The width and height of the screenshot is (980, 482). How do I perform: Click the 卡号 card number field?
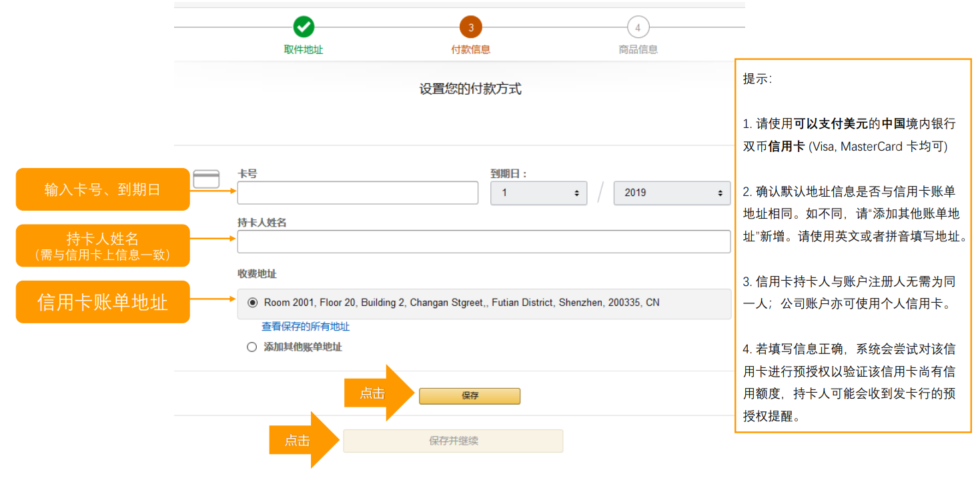[358, 193]
